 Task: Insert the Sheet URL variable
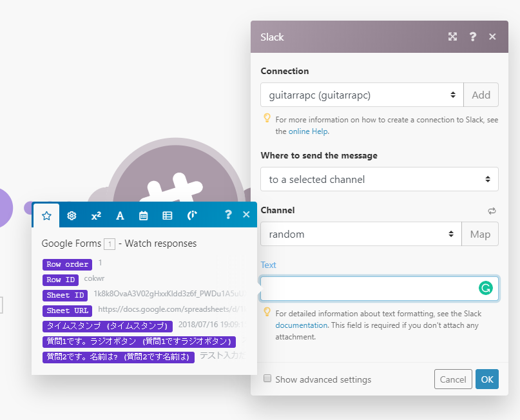tap(67, 310)
